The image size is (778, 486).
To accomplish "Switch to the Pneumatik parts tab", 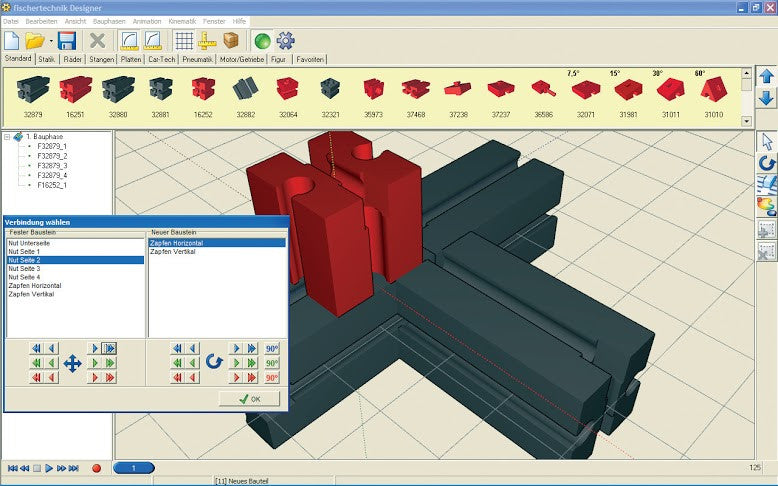I will [x=197, y=60].
